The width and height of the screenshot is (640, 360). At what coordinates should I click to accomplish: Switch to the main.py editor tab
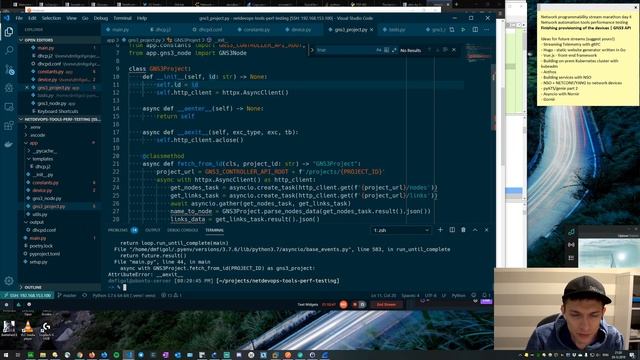pos(120,30)
